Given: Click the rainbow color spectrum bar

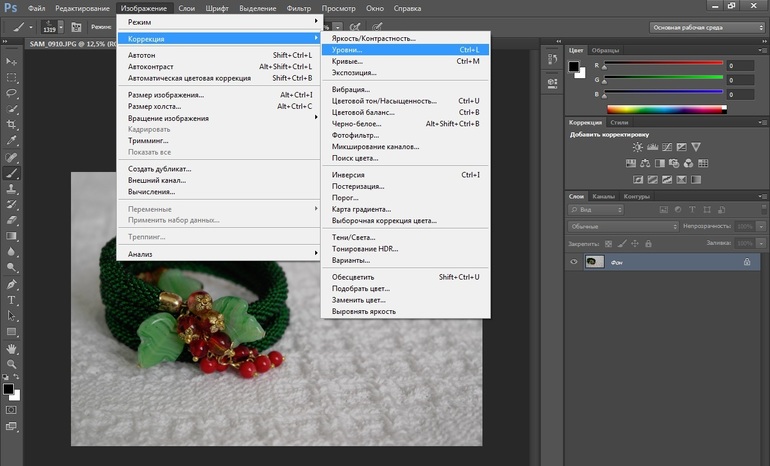Looking at the screenshot, I should (663, 108).
